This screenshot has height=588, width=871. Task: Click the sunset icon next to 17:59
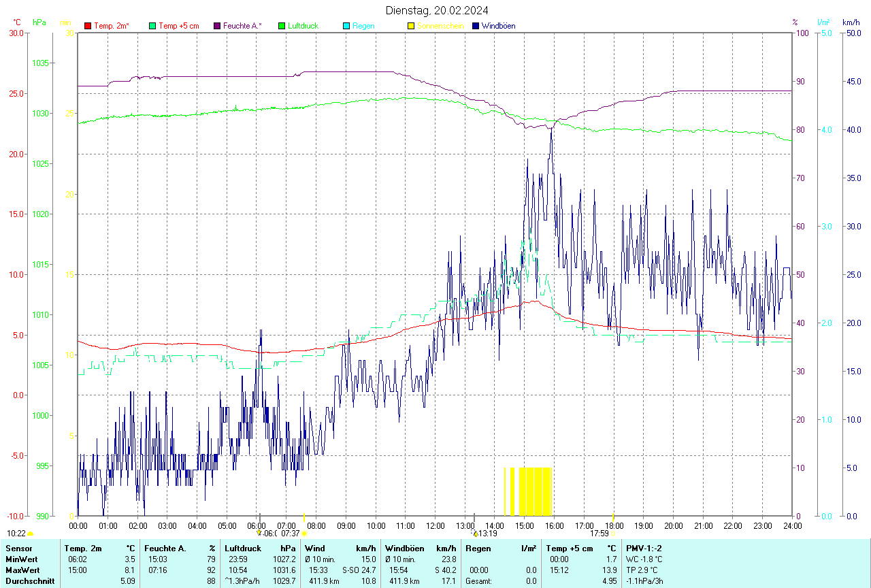[x=612, y=534]
